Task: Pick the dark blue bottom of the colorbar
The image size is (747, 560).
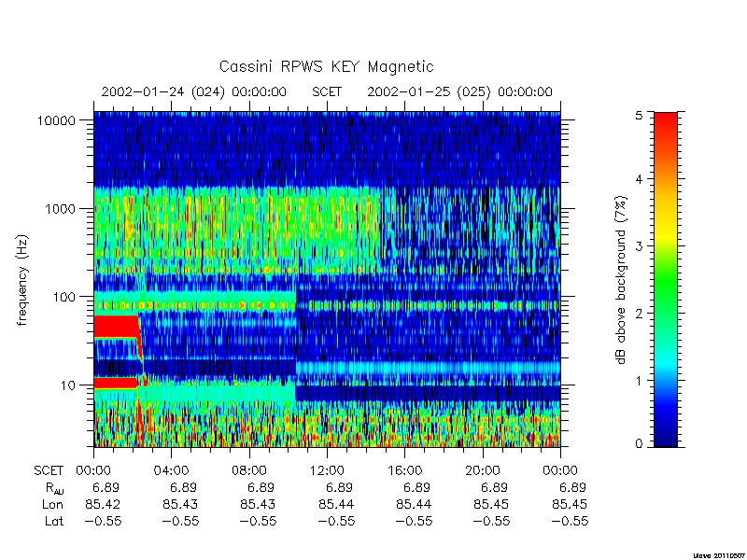Action: [666, 436]
